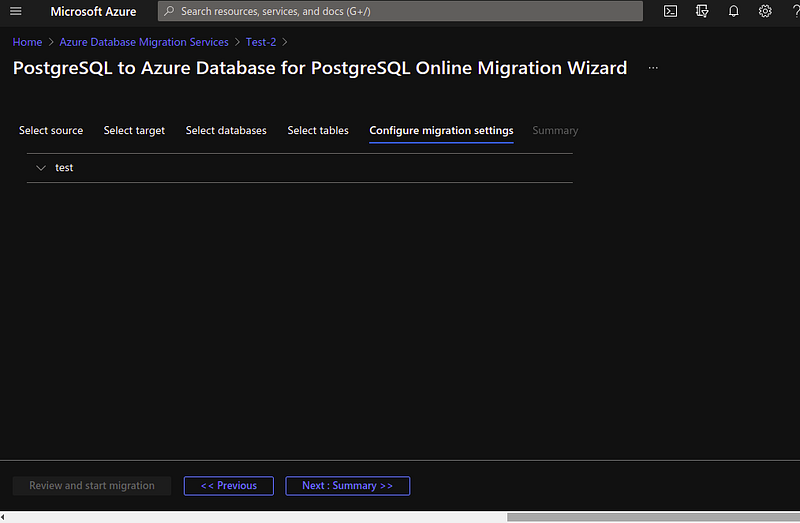Go to the Summary tab
Screen dimensions: 800x523
tap(555, 131)
